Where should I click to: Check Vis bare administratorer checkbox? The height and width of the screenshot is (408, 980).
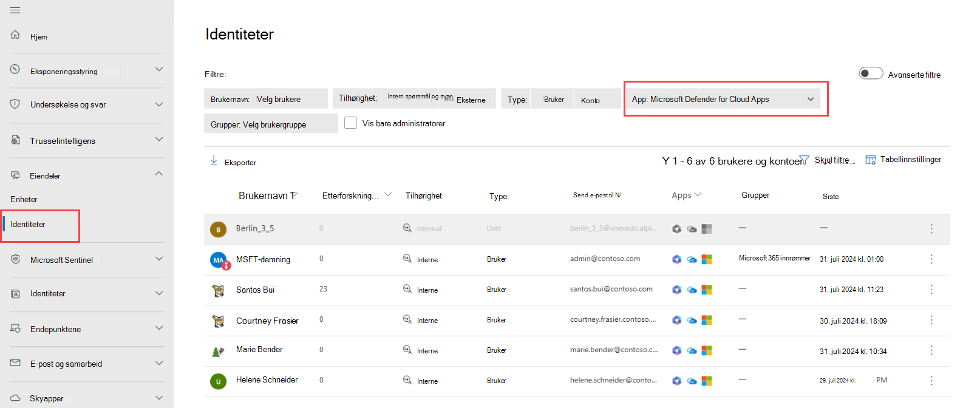click(350, 123)
